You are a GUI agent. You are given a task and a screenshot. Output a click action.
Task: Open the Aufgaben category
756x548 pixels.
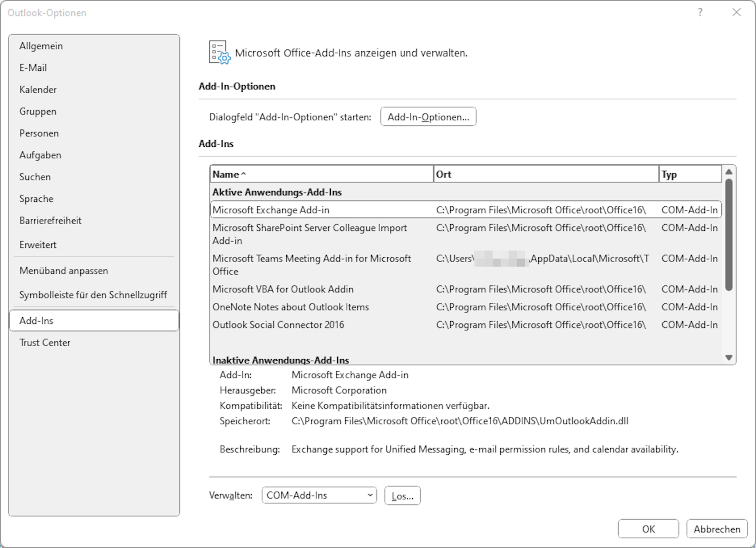(94, 155)
